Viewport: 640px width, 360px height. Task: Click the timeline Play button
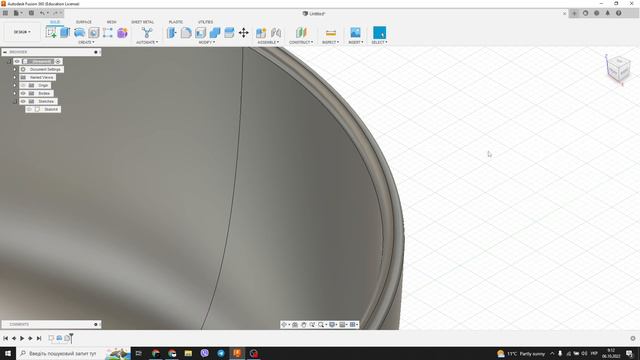click(22, 338)
